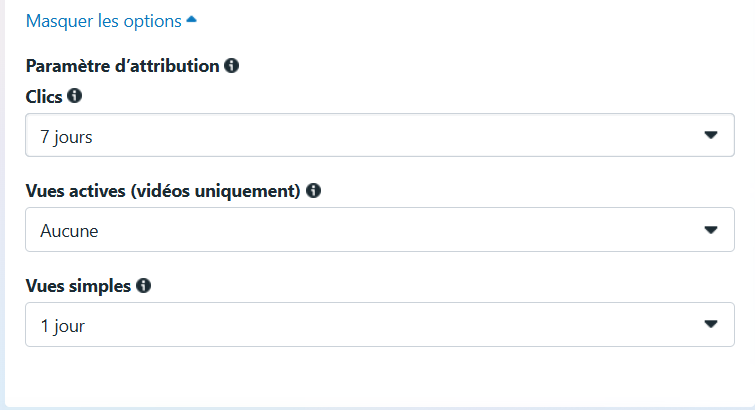Click the info icon next to Vues simples
The width and height of the screenshot is (755, 410).
coord(143,285)
